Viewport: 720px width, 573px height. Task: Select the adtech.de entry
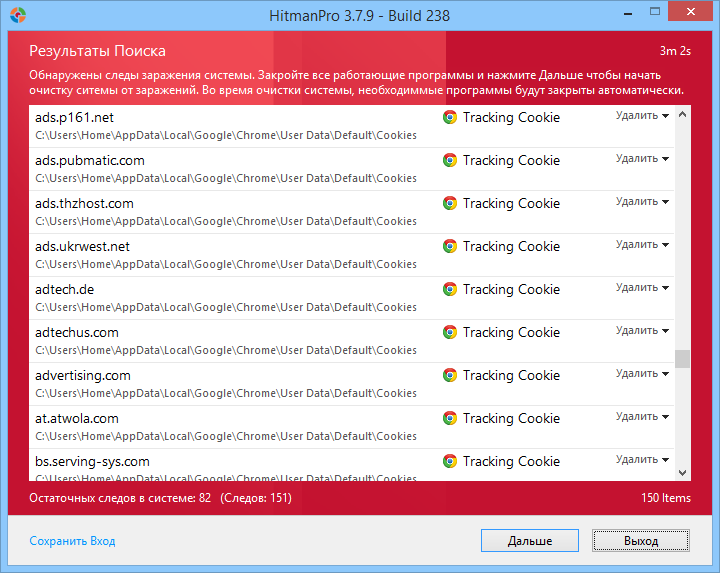351,298
